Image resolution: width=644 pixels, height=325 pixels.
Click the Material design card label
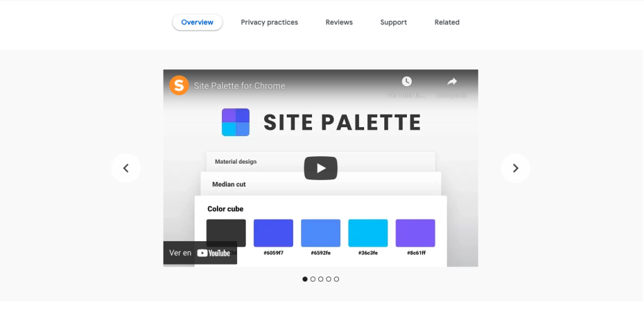[x=236, y=162]
